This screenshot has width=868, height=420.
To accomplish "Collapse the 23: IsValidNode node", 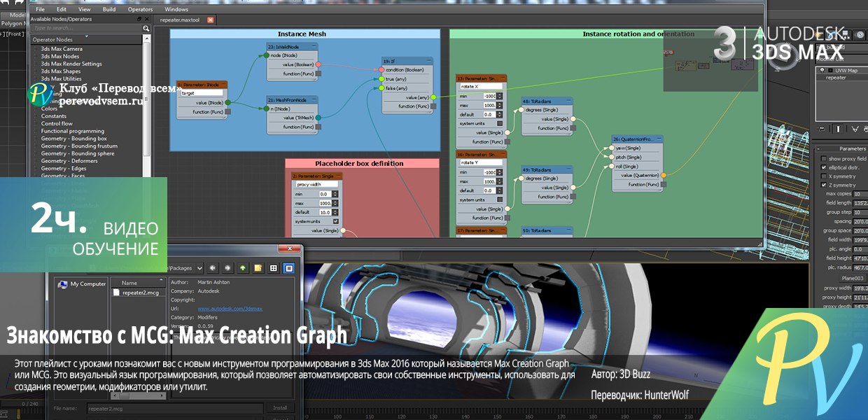I will coord(314,46).
